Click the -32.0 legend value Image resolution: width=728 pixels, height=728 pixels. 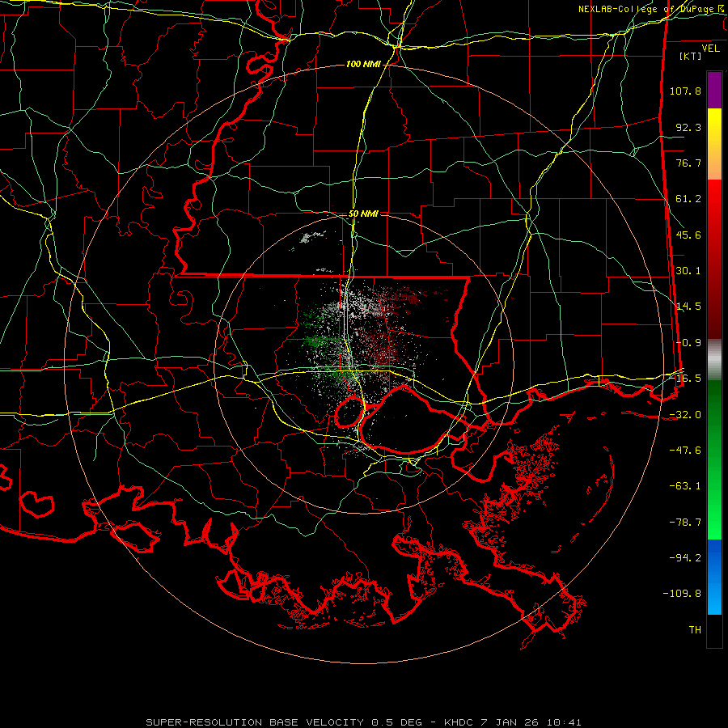(685, 415)
